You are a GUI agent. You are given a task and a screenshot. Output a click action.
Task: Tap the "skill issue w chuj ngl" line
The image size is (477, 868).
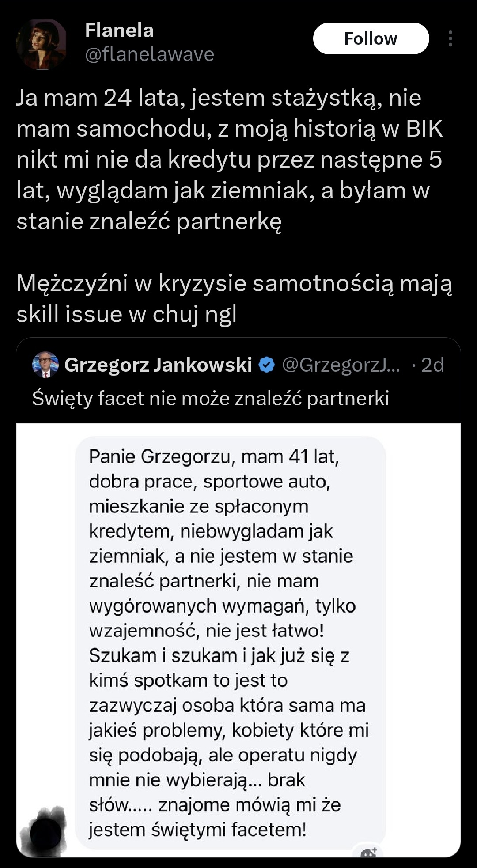pyautogui.click(x=127, y=314)
